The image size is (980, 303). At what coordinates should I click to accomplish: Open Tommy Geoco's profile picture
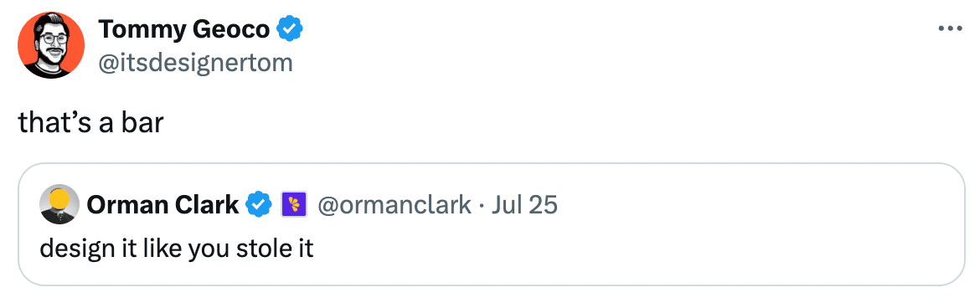pos(51,45)
